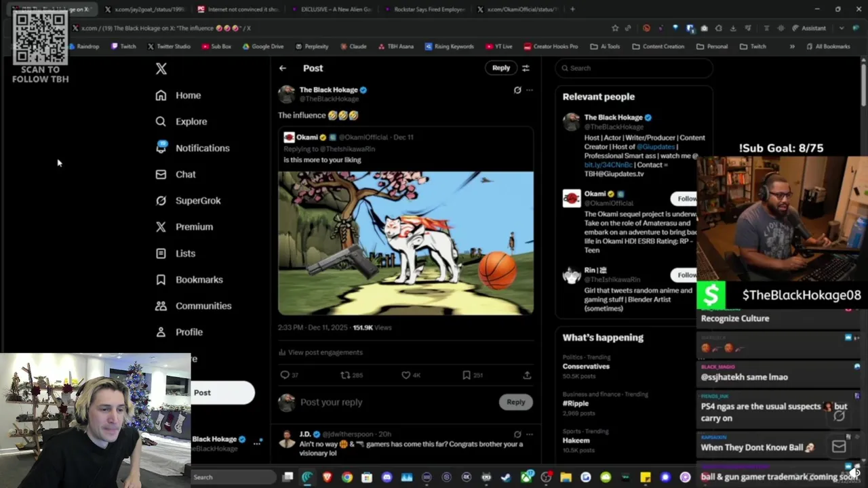The image size is (868, 488).
Task: Open Google Chrome from the taskbar
Action: (347, 477)
